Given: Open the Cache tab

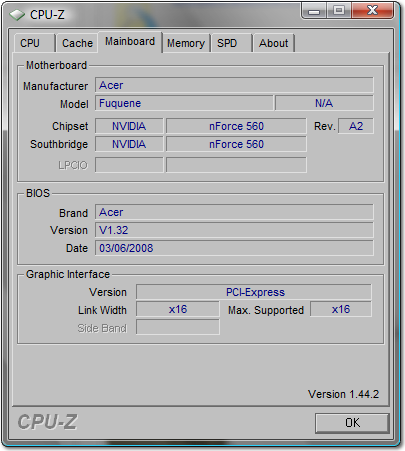Looking at the screenshot, I should 77,43.
